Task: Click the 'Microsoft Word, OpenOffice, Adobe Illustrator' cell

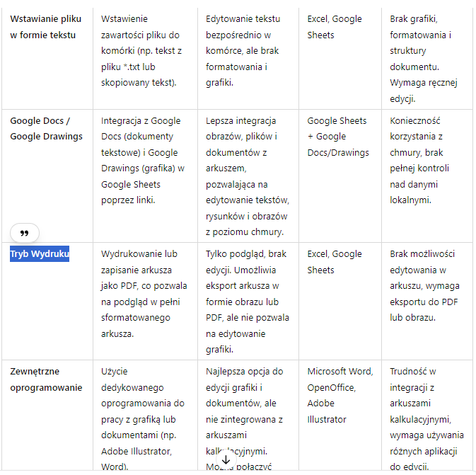Action: [338, 395]
